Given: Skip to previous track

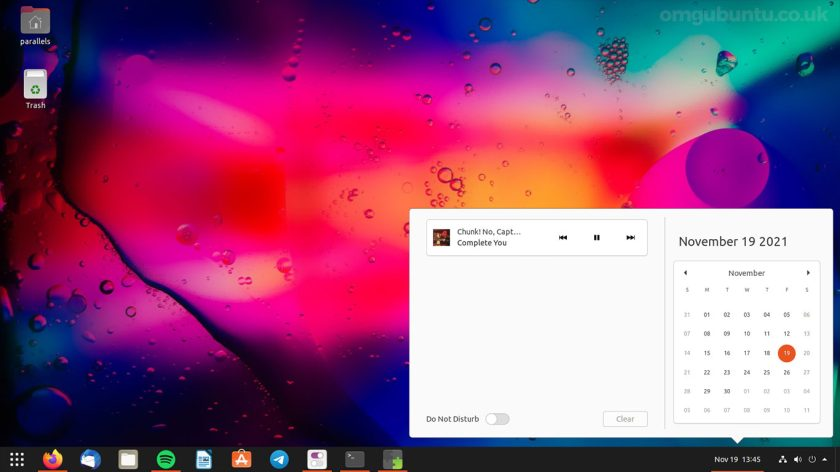Looking at the screenshot, I should tap(562, 237).
